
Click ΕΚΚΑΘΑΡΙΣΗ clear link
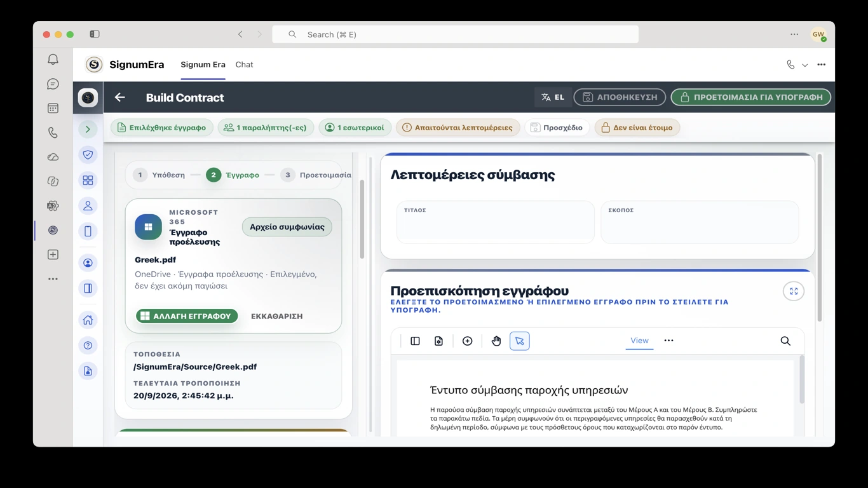click(x=276, y=316)
